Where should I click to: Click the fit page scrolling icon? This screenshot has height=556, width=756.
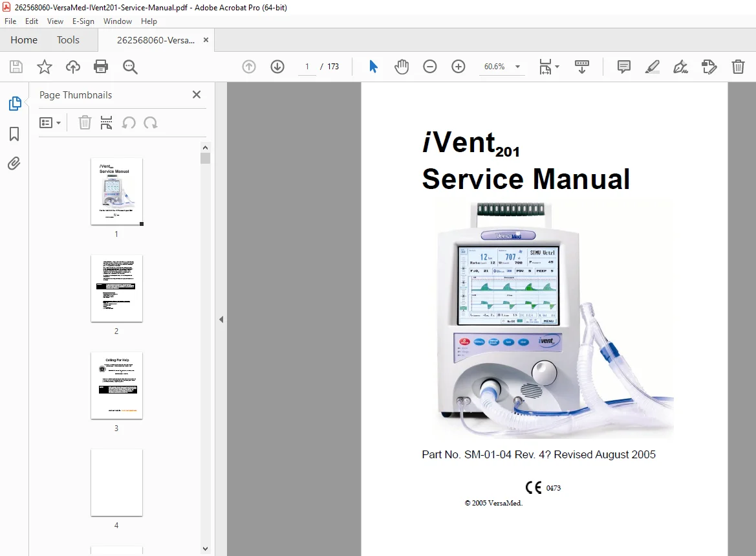pos(545,67)
